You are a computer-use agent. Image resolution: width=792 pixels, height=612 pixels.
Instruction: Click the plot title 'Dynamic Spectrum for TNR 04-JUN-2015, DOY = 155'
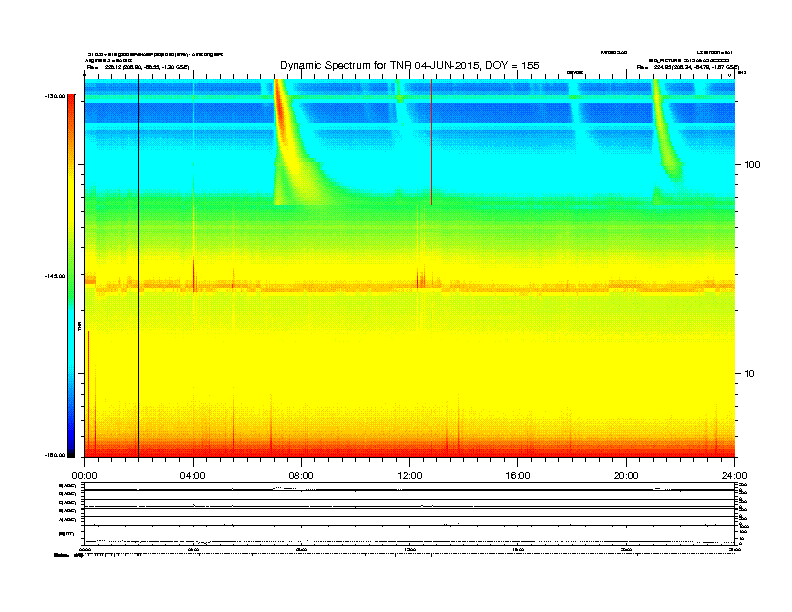pyautogui.click(x=410, y=66)
